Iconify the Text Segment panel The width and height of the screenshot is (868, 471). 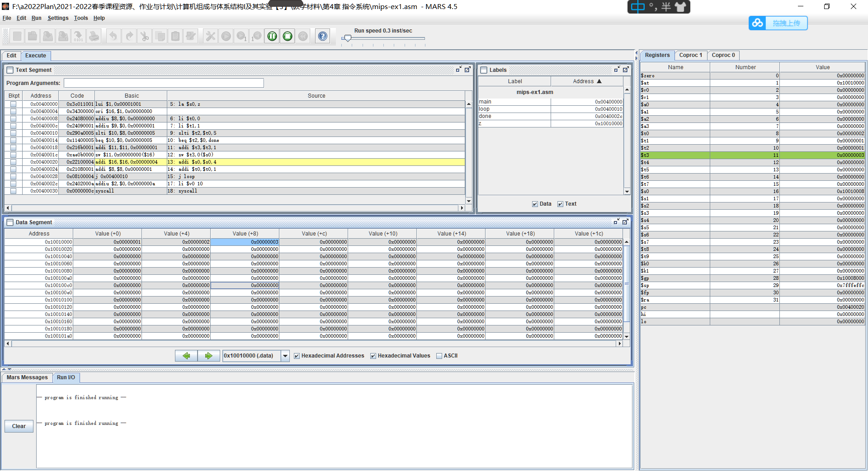(x=459, y=70)
